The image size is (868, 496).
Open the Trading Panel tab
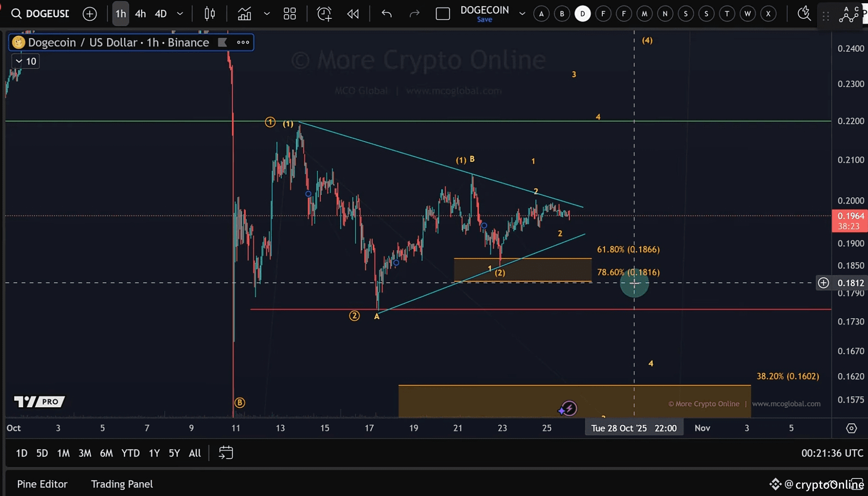pyautogui.click(x=122, y=484)
